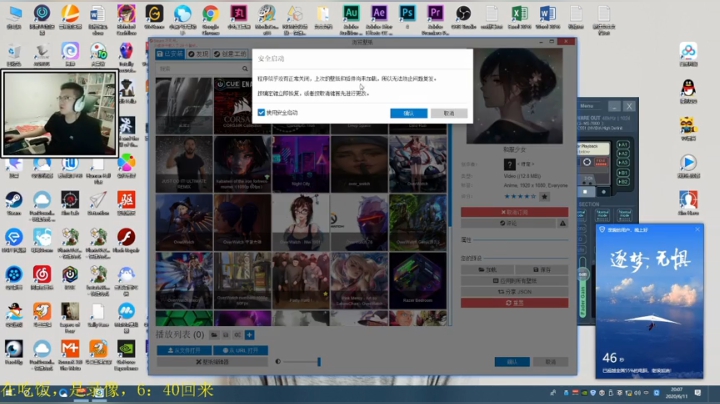The width and height of the screenshot is (720, 404).
Task: Click the OBS Studio desktop icon
Action: pyautogui.click(x=463, y=17)
